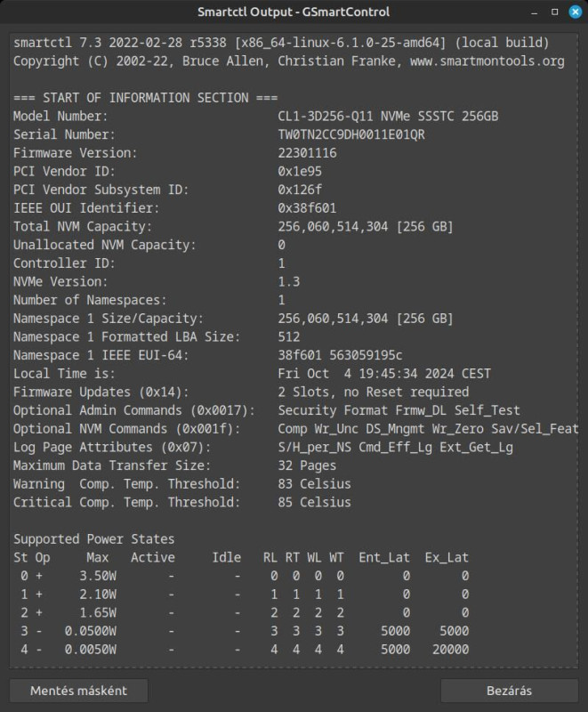This screenshot has height=712, width=588.
Task: Click the power state 4 row 0.0050W
Action: click(x=244, y=650)
